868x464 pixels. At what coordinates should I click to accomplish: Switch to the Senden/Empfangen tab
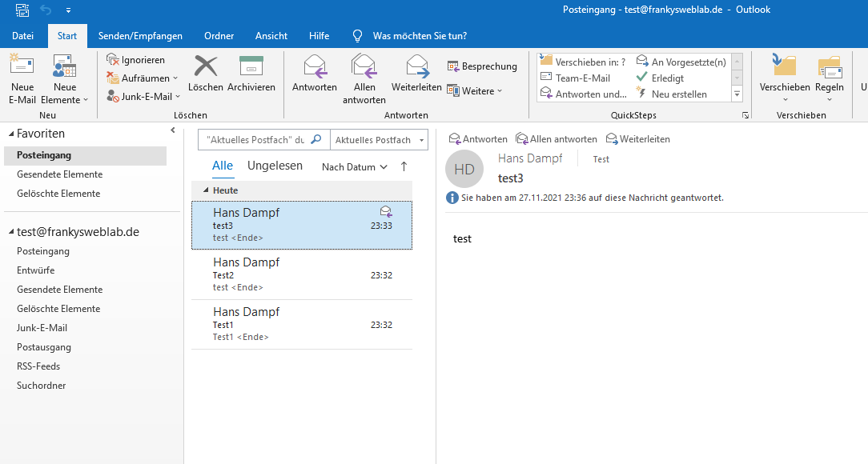(140, 36)
